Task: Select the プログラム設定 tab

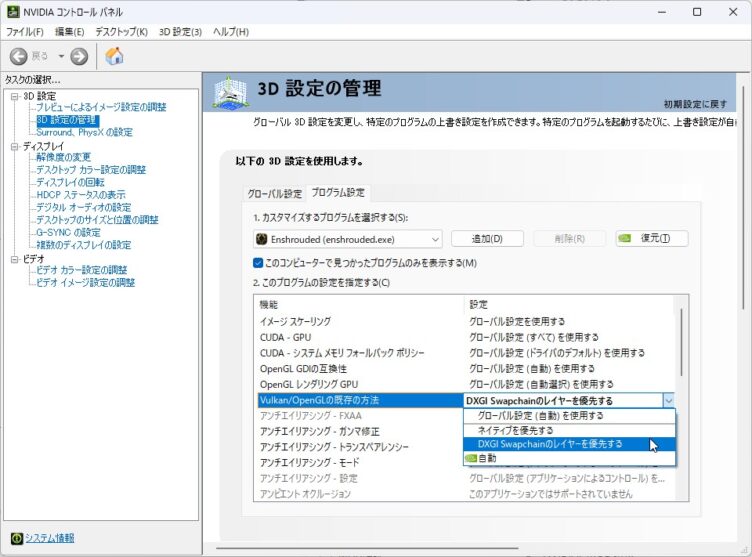Action: pos(338,192)
